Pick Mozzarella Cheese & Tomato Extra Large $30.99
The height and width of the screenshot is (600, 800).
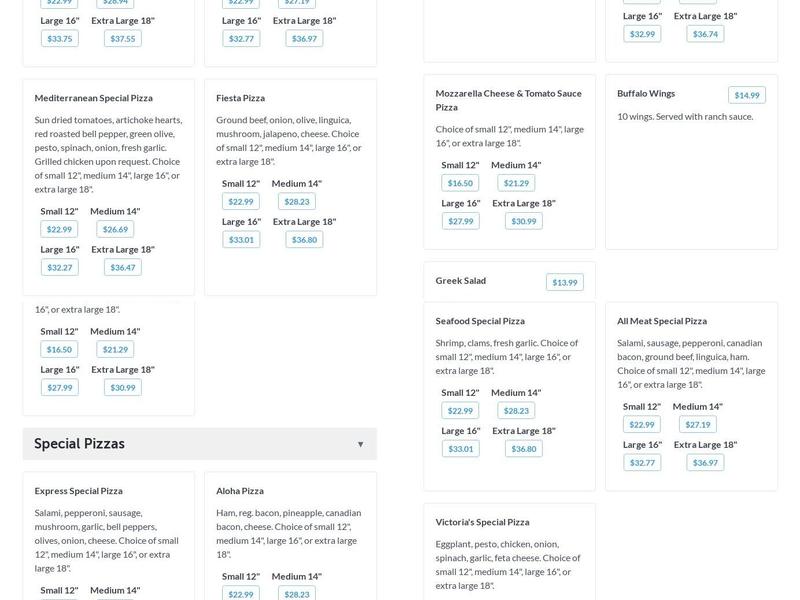(523, 221)
